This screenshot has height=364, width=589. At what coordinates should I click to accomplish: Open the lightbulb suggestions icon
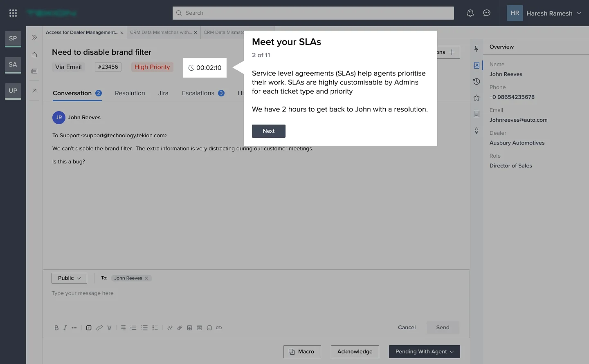(x=477, y=130)
